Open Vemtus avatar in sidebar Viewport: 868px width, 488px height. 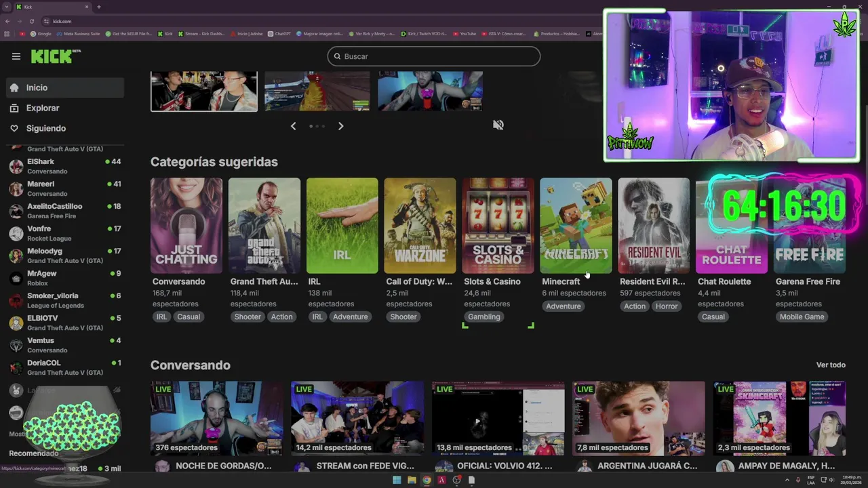(16, 345)
